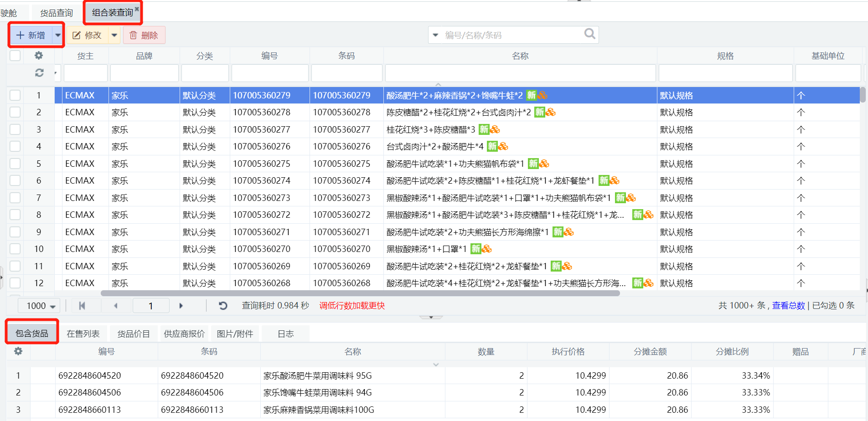Check the checkbox for row 2
The width and height of the screenshot is (868, 421).
tap(15, 112)
